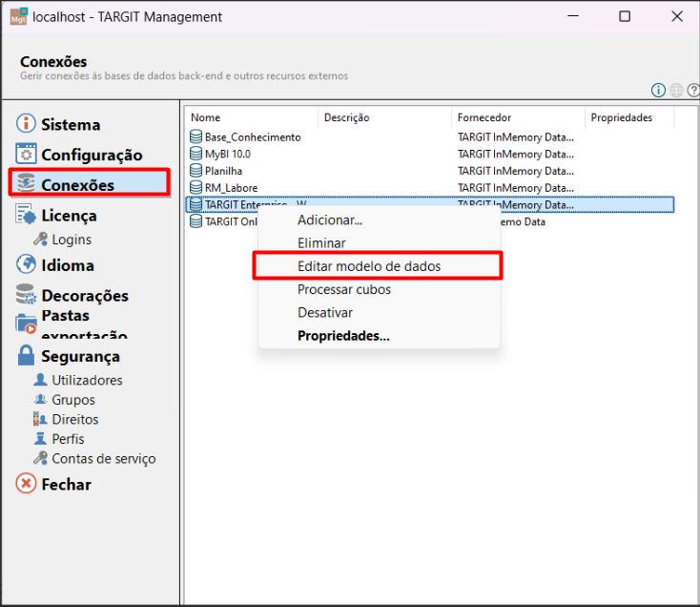Click Contas de serviço key icon
Image resolution: width=700 pixels, height=607 pixels.
tap(41, 458)
